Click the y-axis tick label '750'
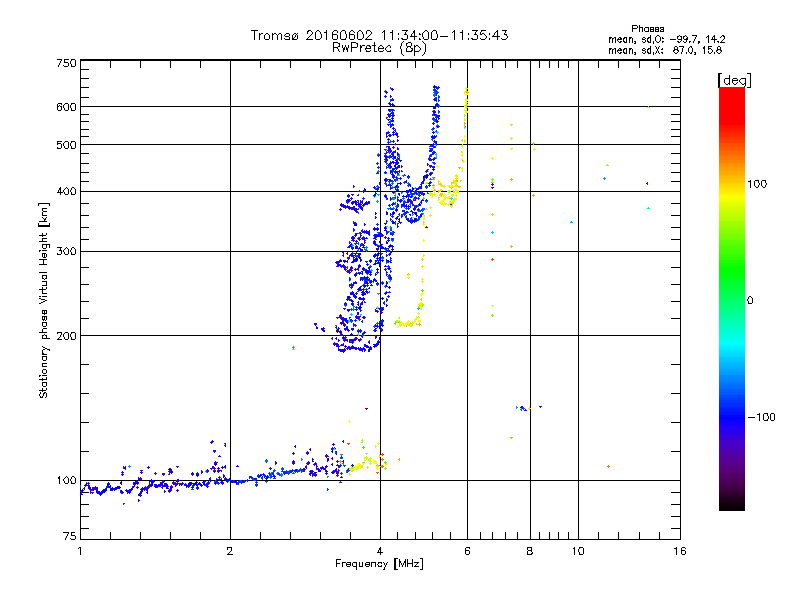The image size is (800, 600). point(66,63)
